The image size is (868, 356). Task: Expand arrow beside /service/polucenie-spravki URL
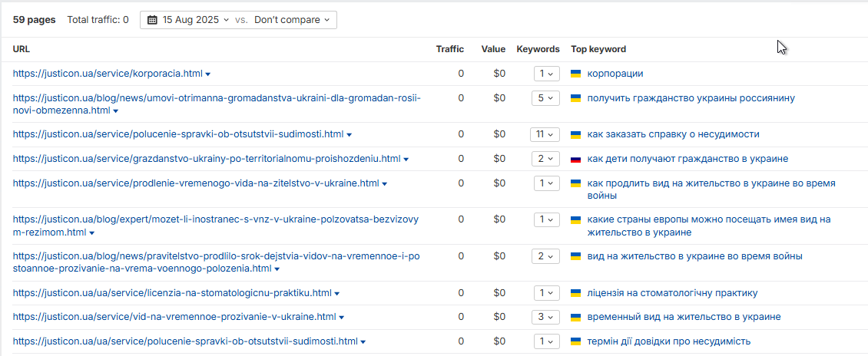(350, 135)
